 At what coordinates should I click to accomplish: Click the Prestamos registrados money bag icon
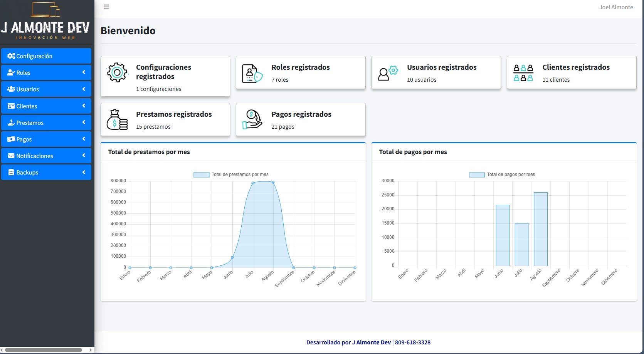pyautogui.click(x=117, y=120)
